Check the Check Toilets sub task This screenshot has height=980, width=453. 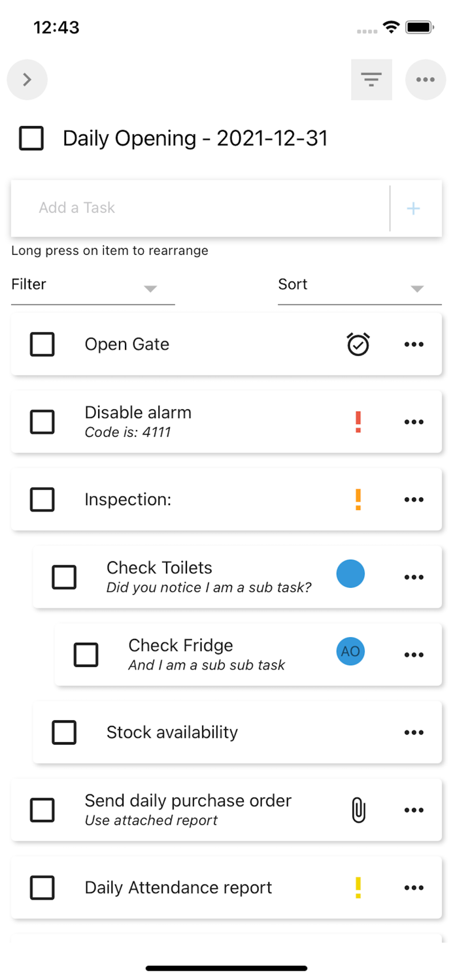tap(64, 577)
